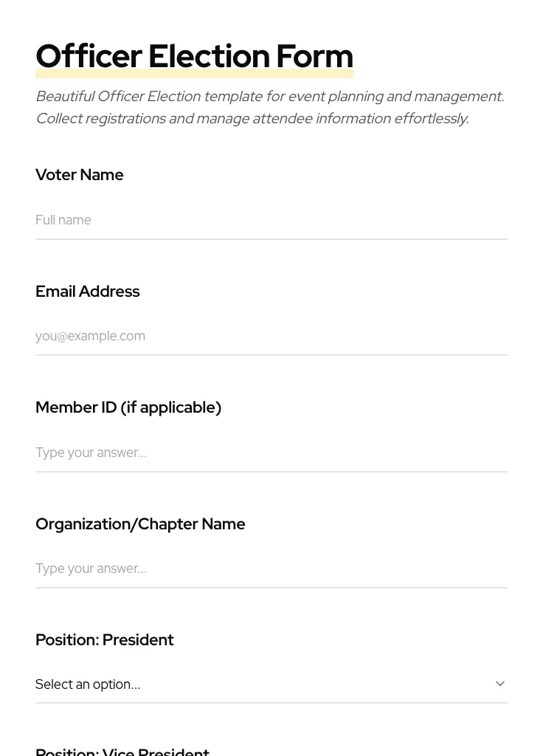Click 'Type your answer...' under Member ID
Image resolution: width=543 pixels, height=756 pixels.
click(x=91, y=453)
